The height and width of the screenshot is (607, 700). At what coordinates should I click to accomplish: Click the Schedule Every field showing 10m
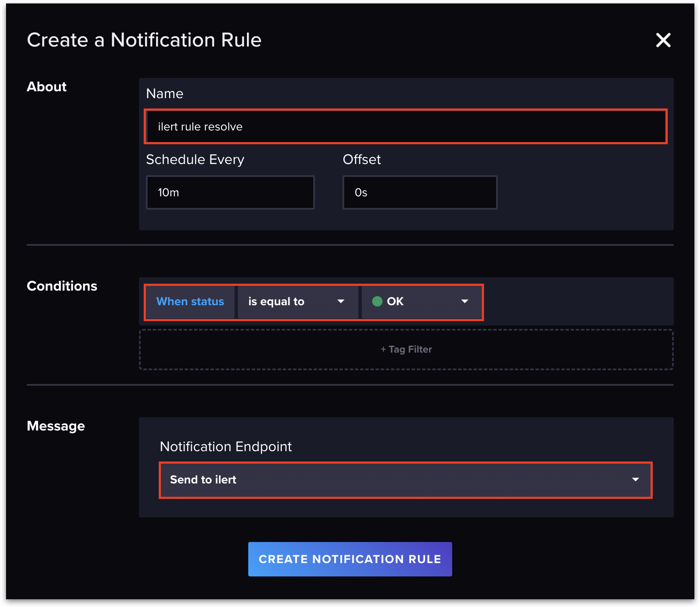pos(230,192)
